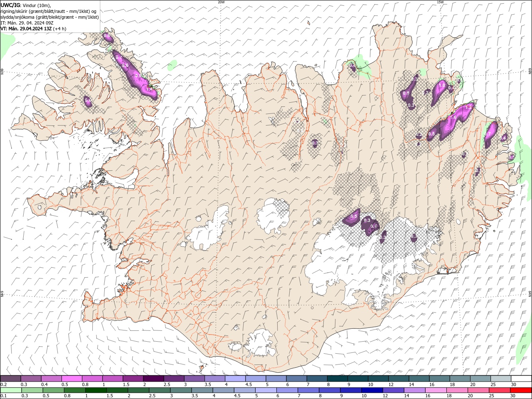Click the top-row legend number 2.5
The width and height of the screenshot is (532, 399).
167,384
